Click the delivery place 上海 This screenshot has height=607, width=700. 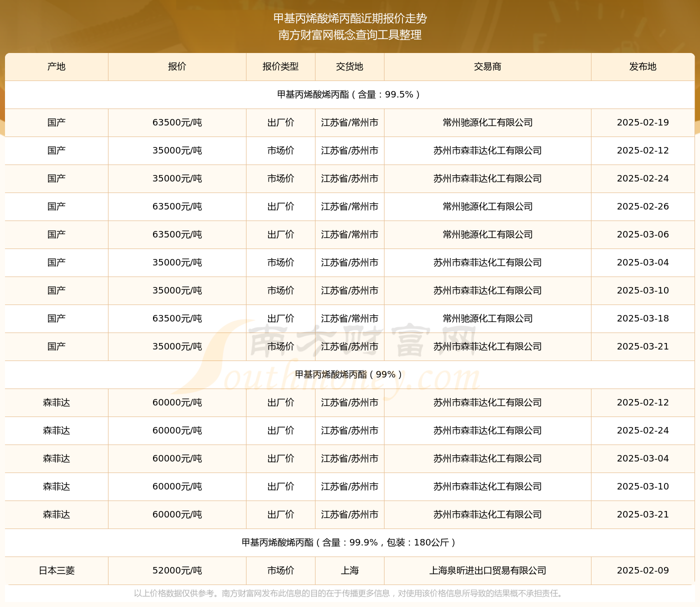tap(349, 570)
